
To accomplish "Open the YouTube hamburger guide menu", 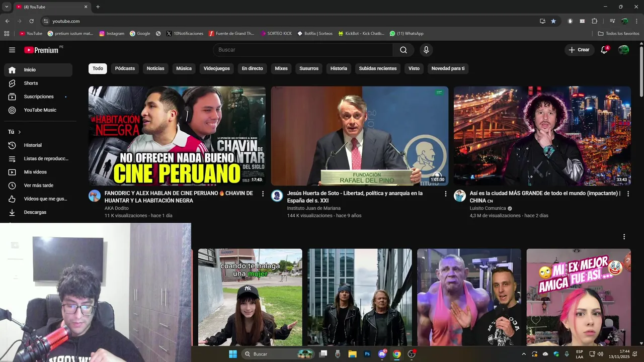I will (12, 50).
